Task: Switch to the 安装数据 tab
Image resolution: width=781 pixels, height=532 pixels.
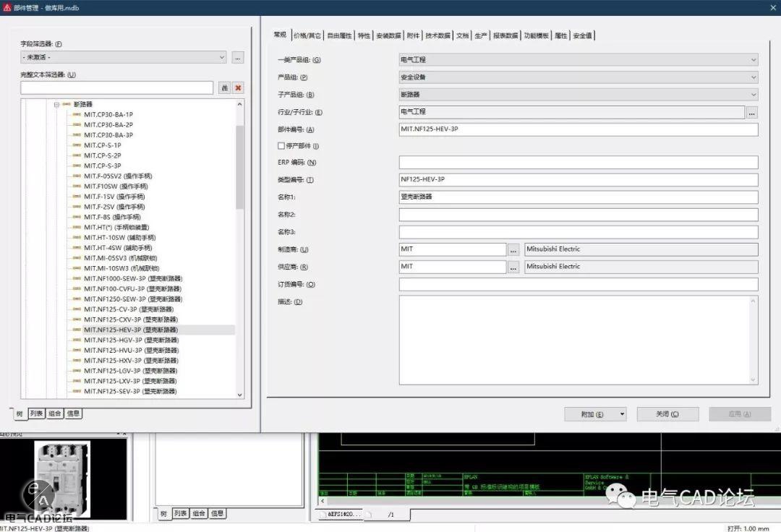Action: 388,35
